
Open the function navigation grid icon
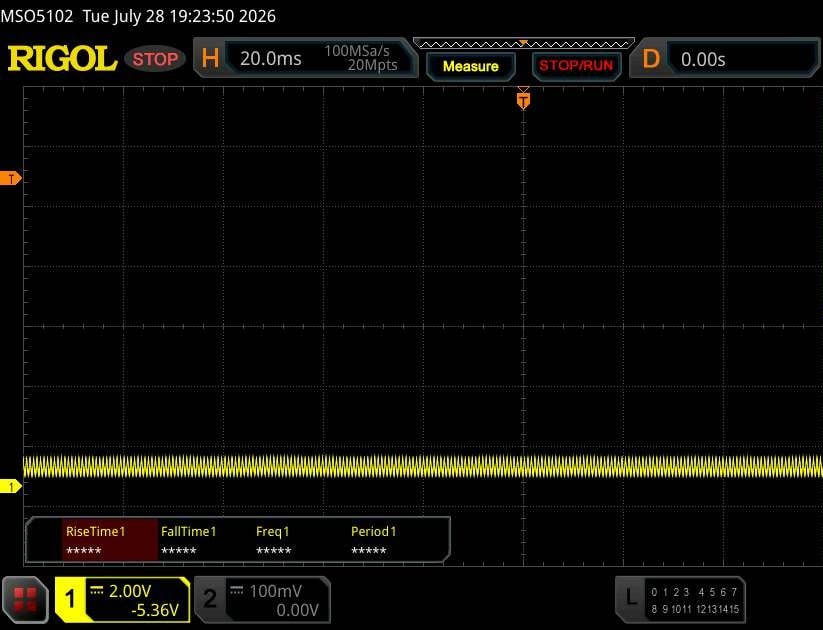tap(25, 600)
